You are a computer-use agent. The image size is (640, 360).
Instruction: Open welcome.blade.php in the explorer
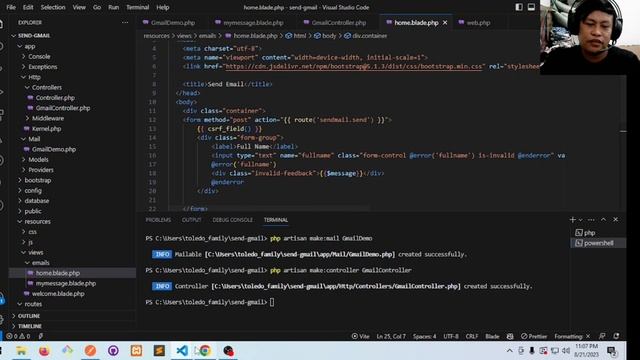(58, 294)
